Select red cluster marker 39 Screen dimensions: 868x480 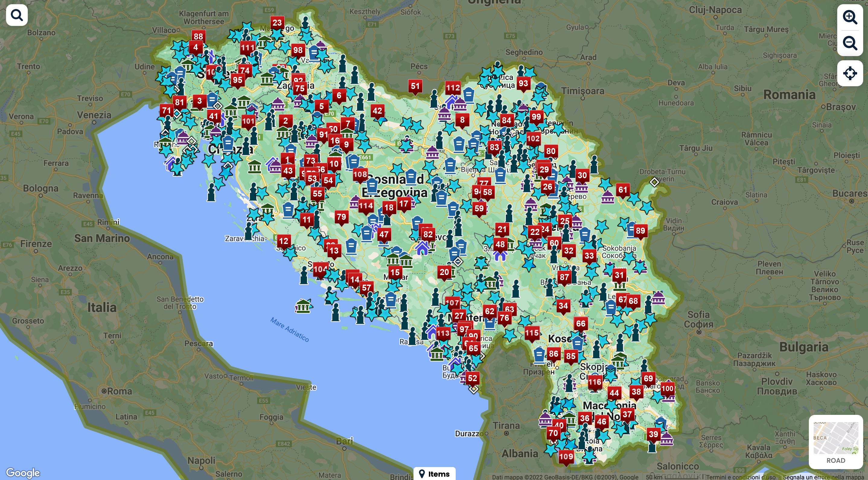(x=653, y=435)
